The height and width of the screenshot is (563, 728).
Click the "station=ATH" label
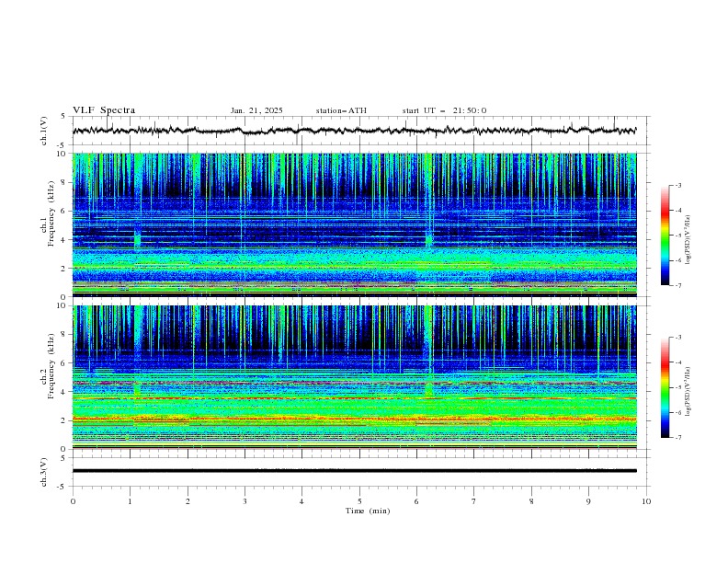(x=341, y=110)
